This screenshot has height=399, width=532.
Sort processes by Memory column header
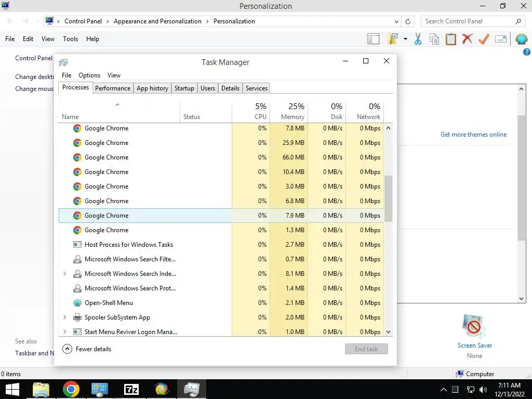(289, 112)
